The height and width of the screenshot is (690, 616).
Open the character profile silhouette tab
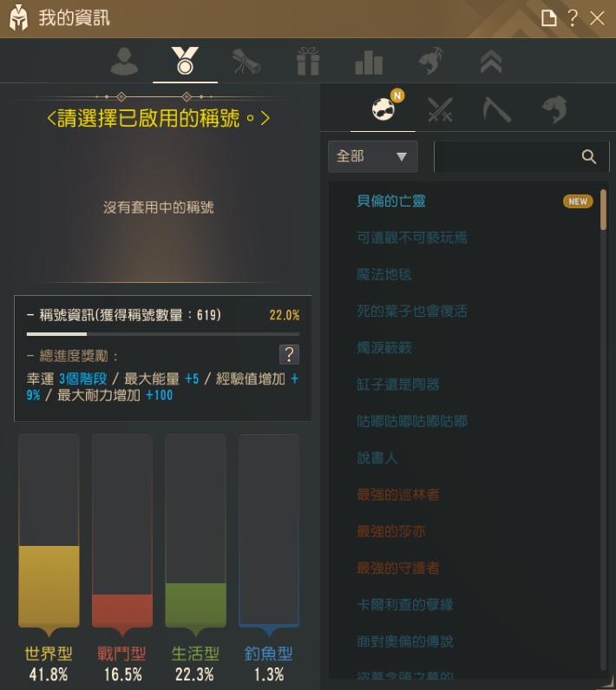point(124,61)
